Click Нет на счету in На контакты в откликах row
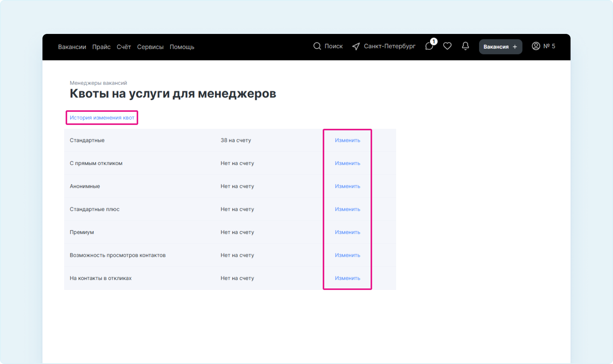 (x=237, y=278)
